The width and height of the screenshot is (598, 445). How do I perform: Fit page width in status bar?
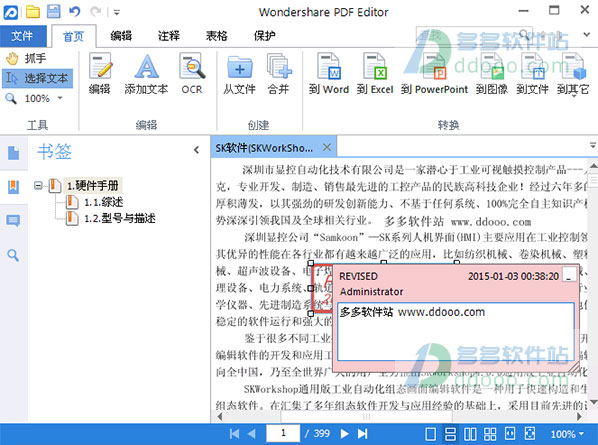(510, 434)
